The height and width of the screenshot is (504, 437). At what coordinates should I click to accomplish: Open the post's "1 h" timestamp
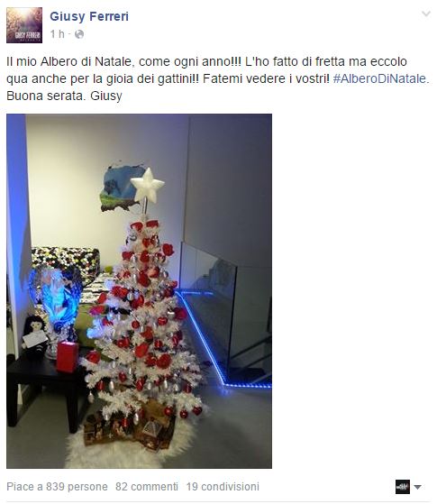point(57,33)
